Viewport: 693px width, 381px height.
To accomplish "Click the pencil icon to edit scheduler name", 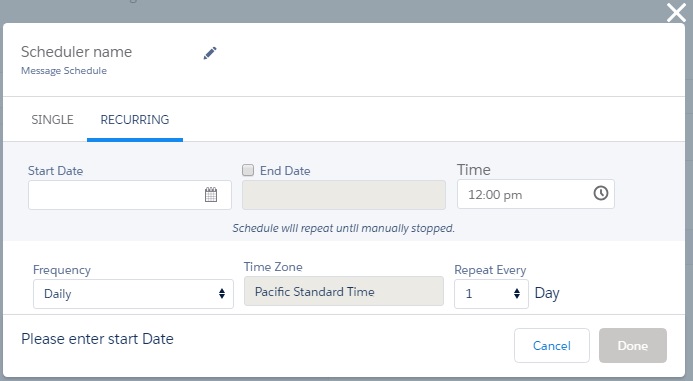I will point(210,53).
